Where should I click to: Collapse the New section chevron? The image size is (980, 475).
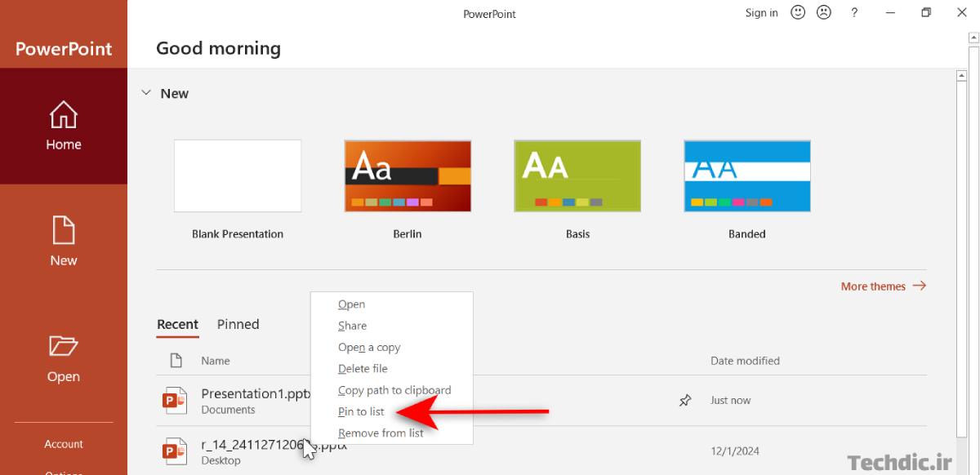(146, 93)
